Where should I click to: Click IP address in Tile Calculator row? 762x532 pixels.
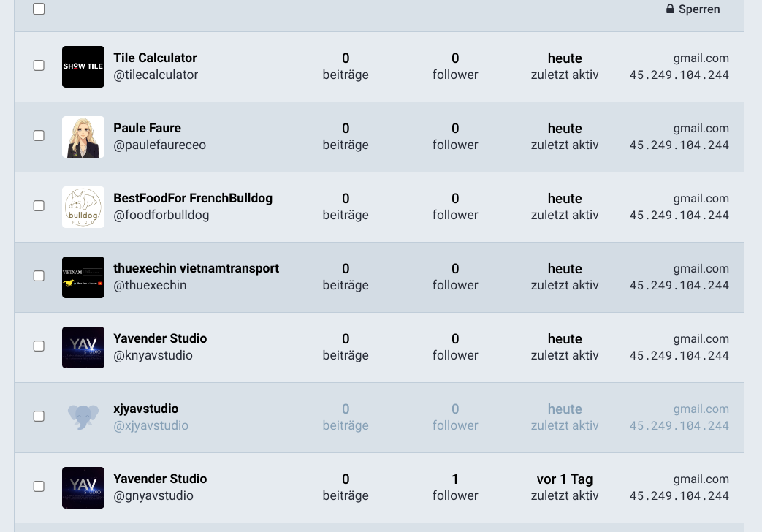click(x=679, y=75)
